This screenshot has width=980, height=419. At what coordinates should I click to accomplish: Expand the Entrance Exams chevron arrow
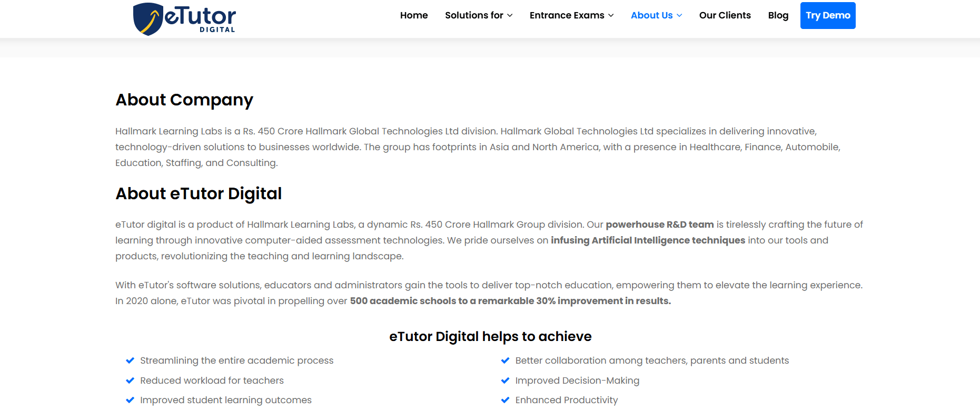coord(611,16)
